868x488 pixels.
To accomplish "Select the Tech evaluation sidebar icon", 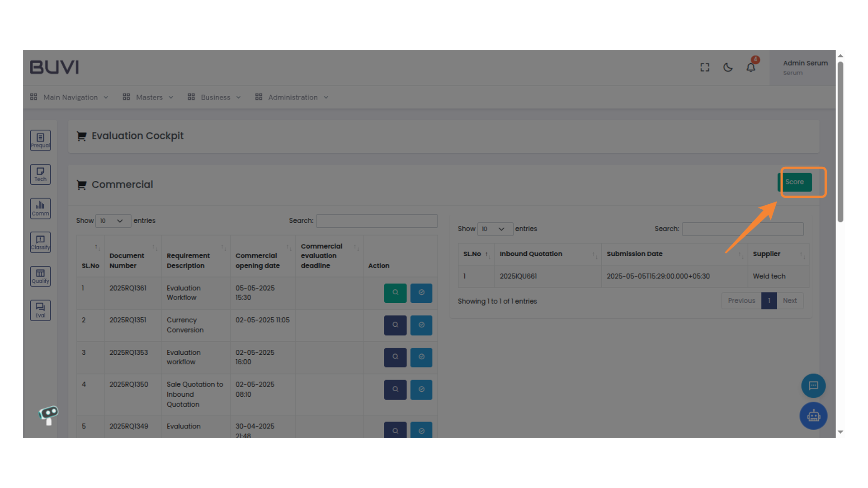I will [40, 174].
